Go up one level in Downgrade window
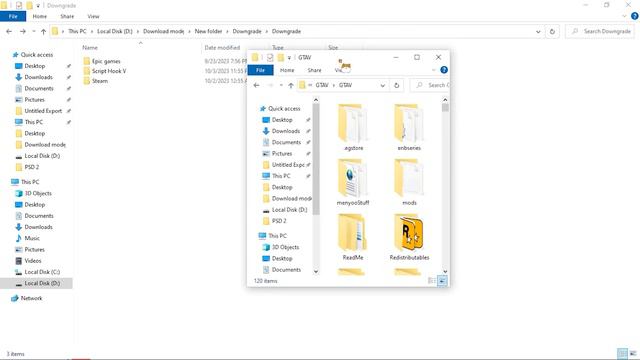The height and width of the screenshot is (360, 640). 43,31
